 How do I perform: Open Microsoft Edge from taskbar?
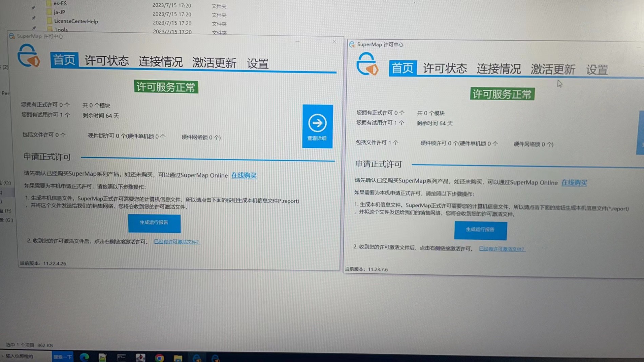tap(84, 357)
